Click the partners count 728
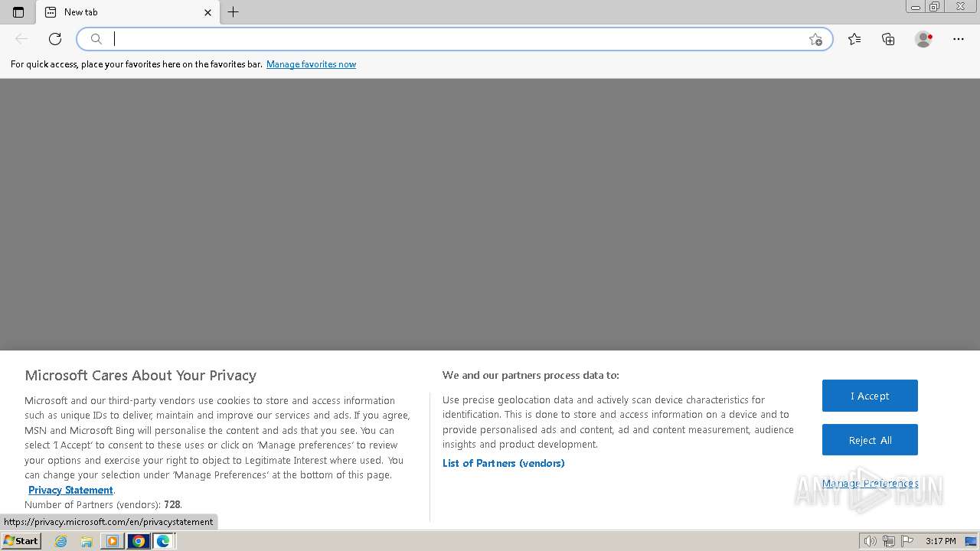This screenshot has height=551, width=980. [x=172, y=505]
